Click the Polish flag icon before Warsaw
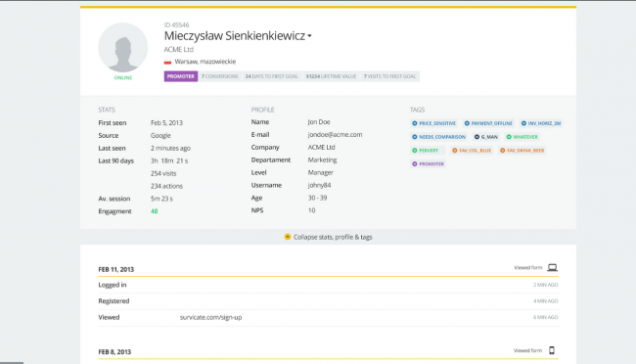Screen dimensions: 636x364 point(167,62)
